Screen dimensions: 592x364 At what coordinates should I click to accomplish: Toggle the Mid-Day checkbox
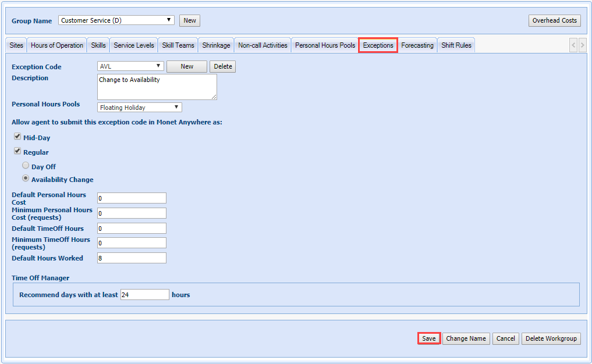[17, 137]
